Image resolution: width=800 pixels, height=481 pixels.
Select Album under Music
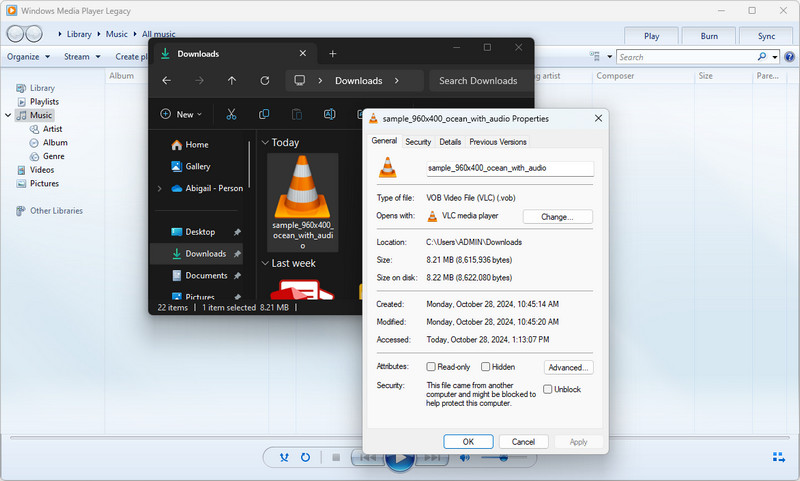click(x=55, y=143)
